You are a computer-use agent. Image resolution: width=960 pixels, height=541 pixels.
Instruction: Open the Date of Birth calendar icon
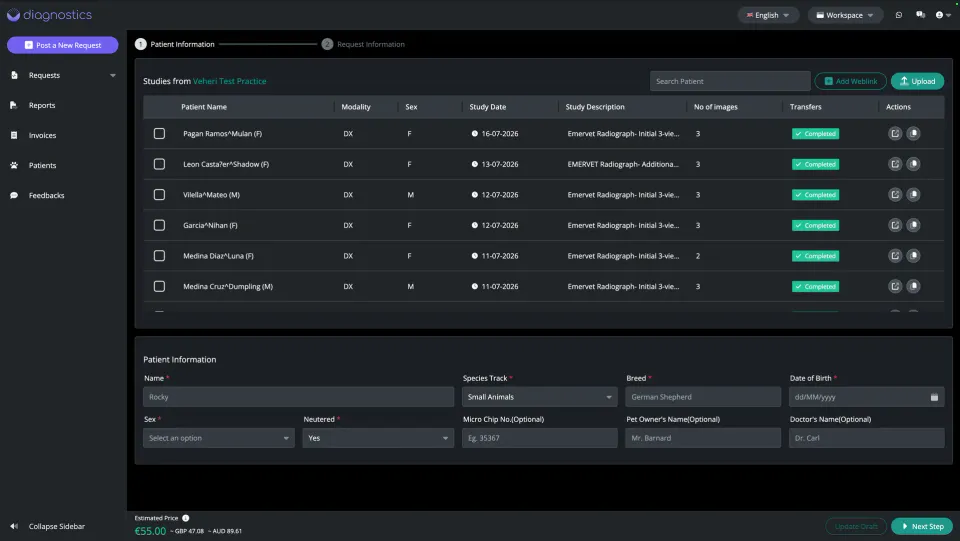[934, 397]
